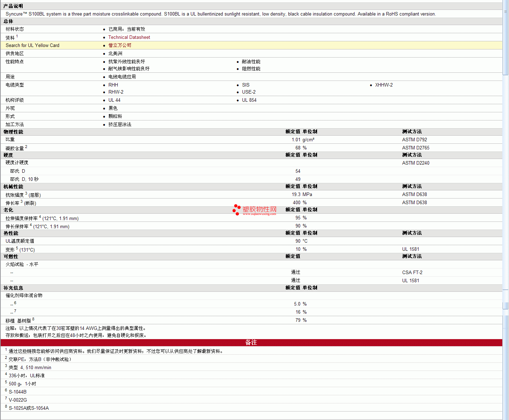The width and height of the screenshot is (509, 420).
Task: Click the 颗粒料 form value
Action: 115,116
